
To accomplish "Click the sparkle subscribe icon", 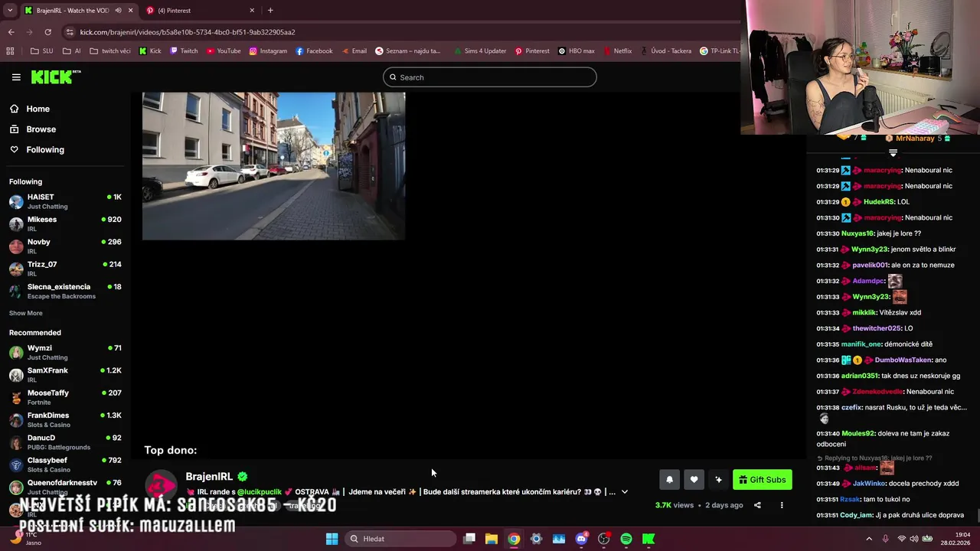I will [718, 480].
